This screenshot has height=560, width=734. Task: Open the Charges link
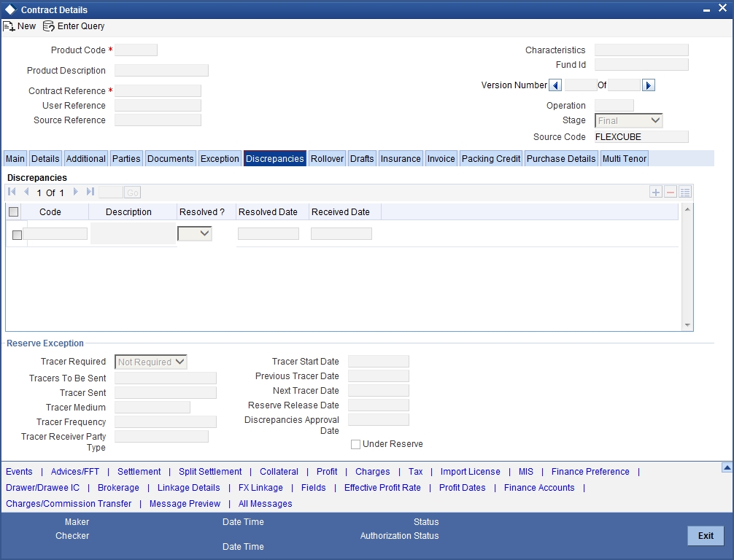tap(373, 472)
